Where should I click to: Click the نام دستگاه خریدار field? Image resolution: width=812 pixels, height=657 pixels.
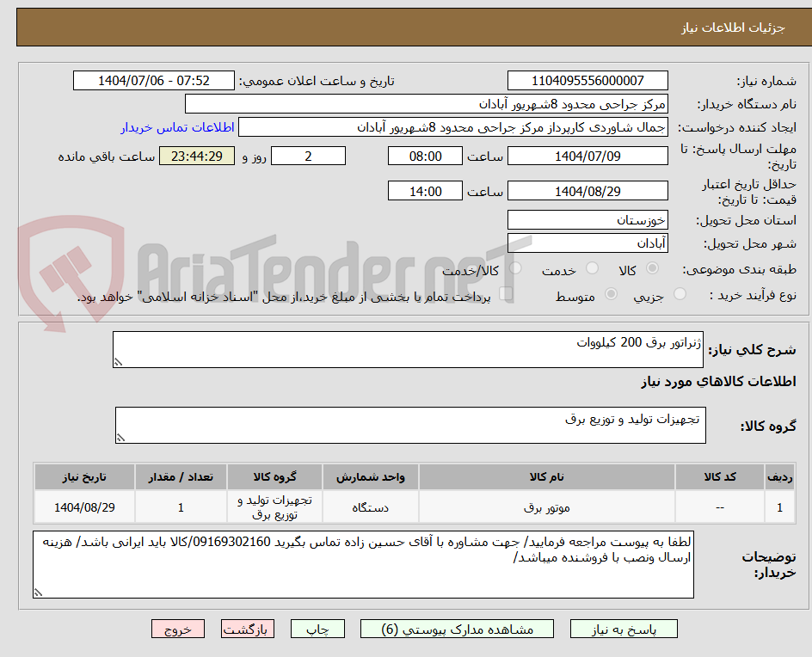tap(426, 104)
